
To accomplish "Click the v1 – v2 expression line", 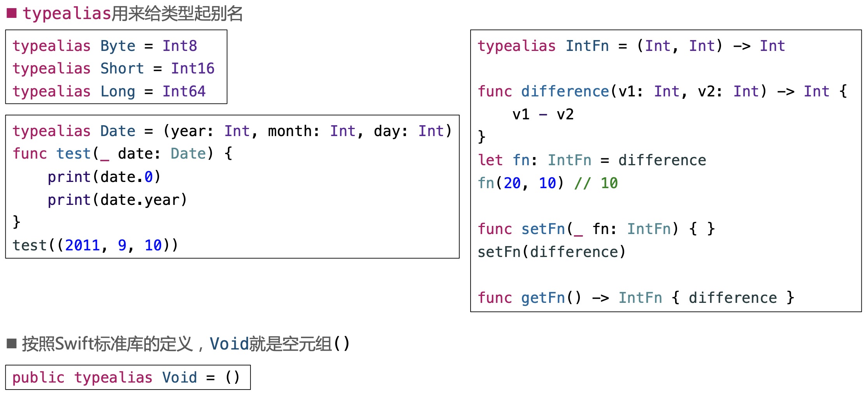I will [543, 114].
